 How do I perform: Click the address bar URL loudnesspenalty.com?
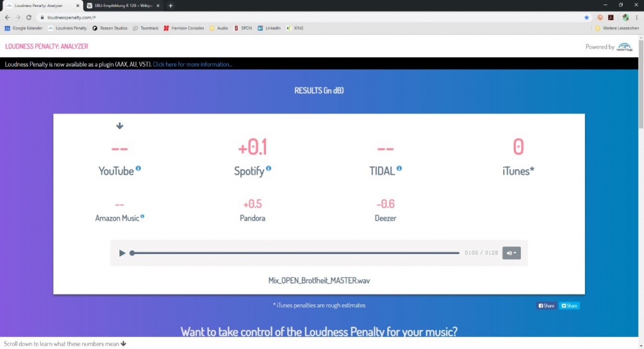71,18
